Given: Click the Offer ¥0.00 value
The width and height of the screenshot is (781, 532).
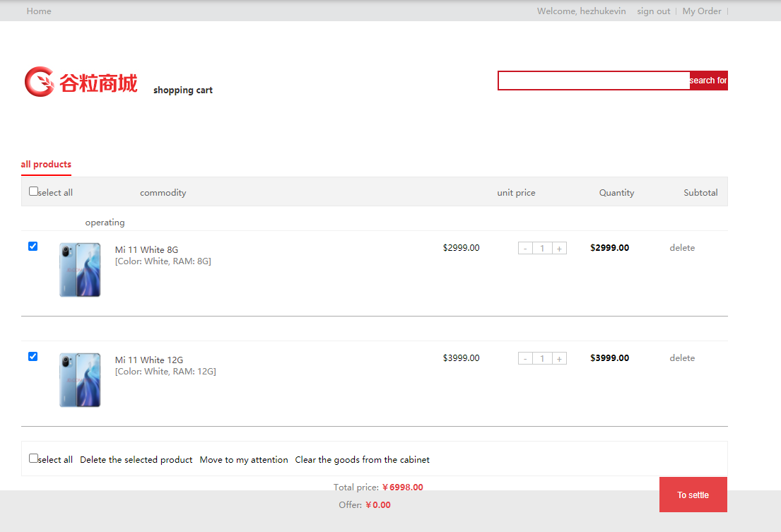Looking at the screenshot, I should pyautogui.click(x=378, y=505).
